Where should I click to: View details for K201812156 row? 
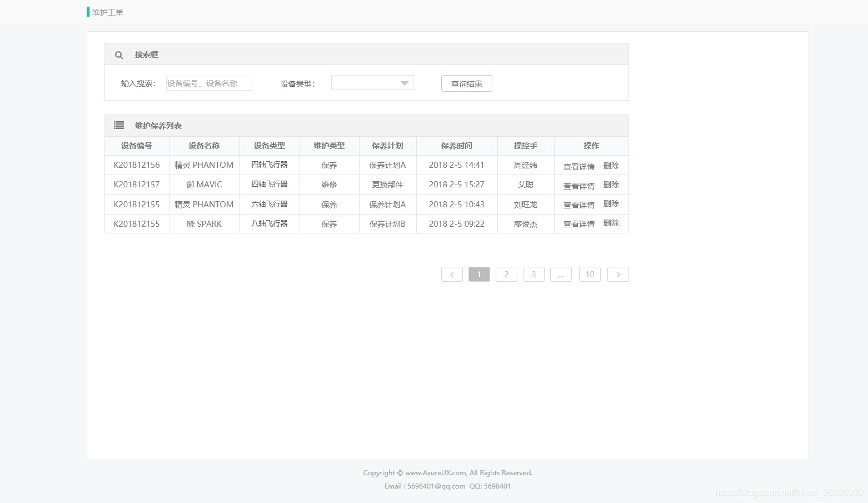click(x=578, y=166)
